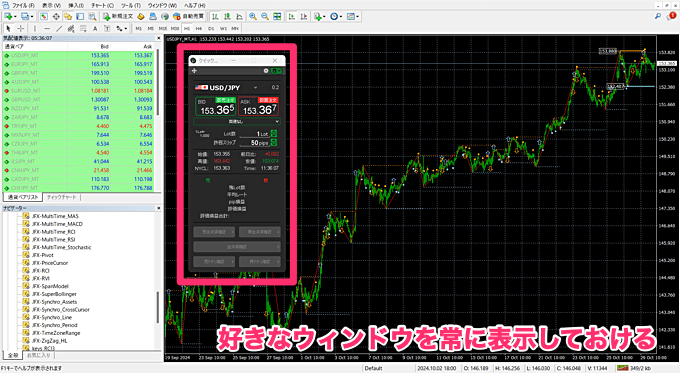
Task: Select the Fibonacci retracement tool
Action: 83,29
